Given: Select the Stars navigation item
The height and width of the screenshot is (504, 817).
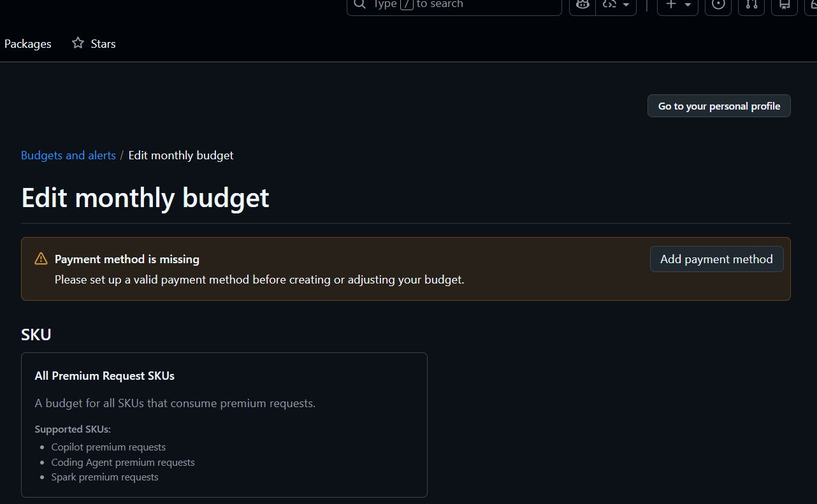Looking at the screenshot, I should 103,43.
